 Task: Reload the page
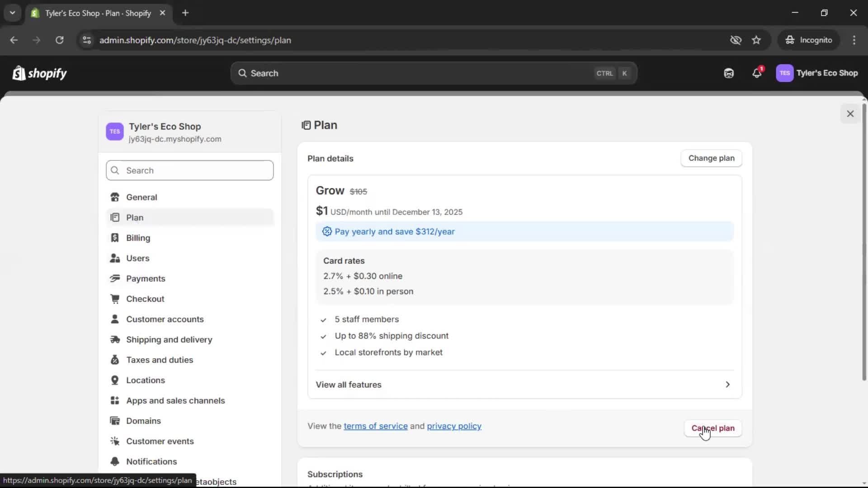point(59,40)
